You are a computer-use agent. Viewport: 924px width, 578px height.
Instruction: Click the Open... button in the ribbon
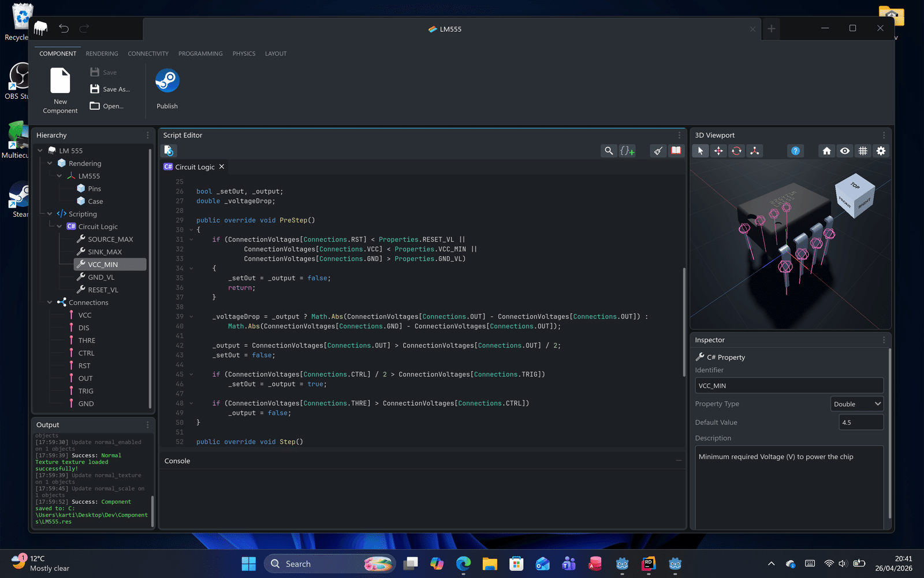[x=107, y=106]
